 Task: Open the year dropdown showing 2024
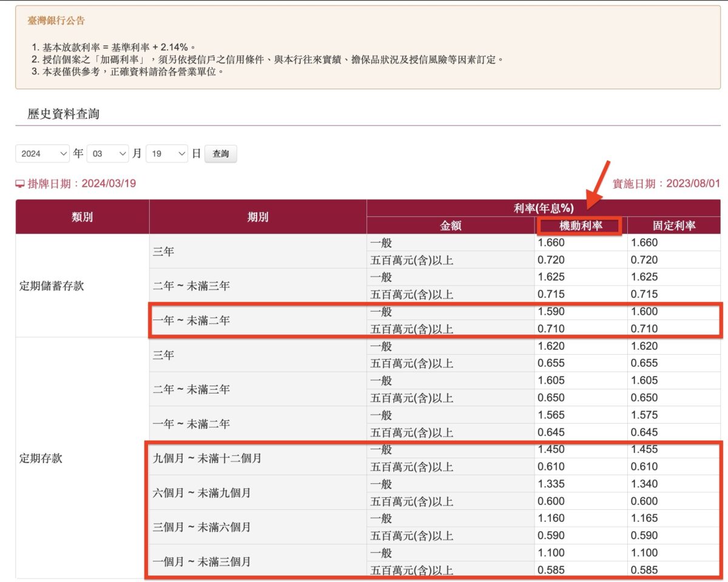pyautogui.click(x=43, y=153)
